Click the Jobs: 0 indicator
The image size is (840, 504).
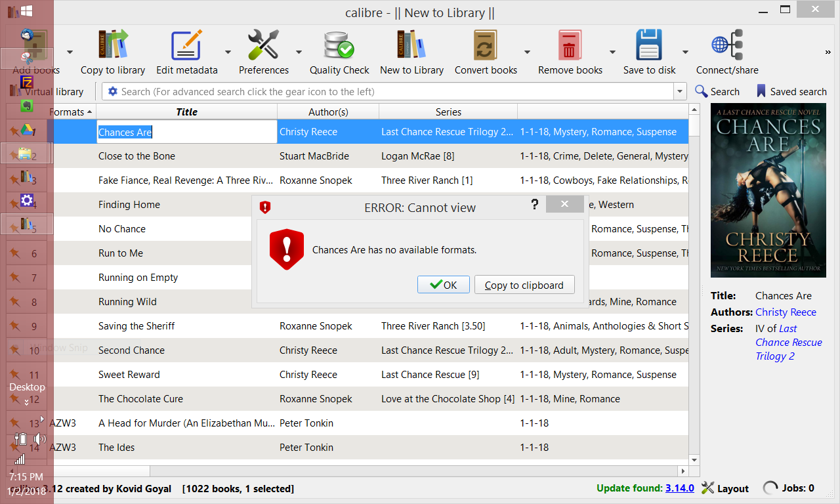[x=789, y=488]
